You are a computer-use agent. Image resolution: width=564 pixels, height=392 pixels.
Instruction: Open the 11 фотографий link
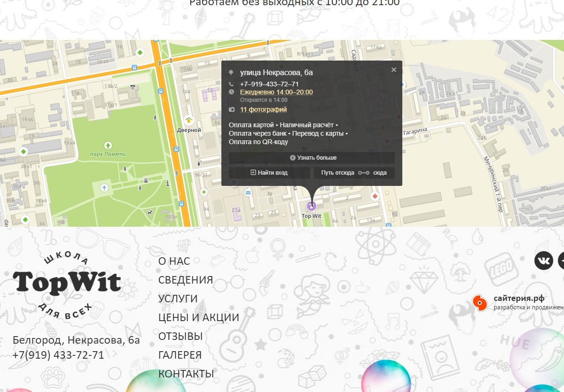(x=263, y=109)
